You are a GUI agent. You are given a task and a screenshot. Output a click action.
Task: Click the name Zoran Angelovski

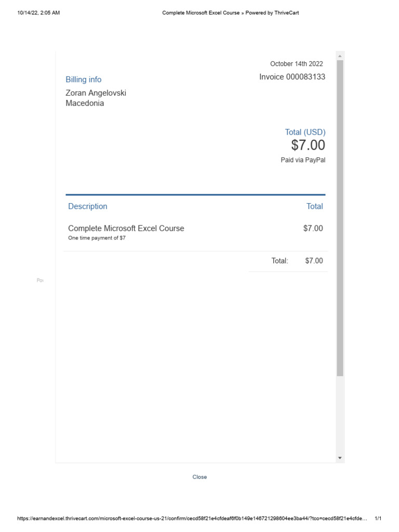click(96, 93)
